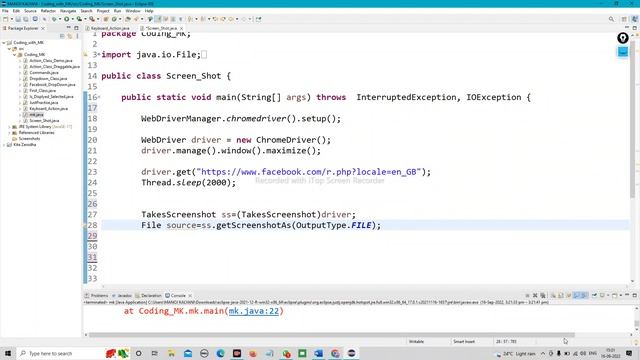
Task: Click the Java perspective icon at far right
Action: pos(634,19)
